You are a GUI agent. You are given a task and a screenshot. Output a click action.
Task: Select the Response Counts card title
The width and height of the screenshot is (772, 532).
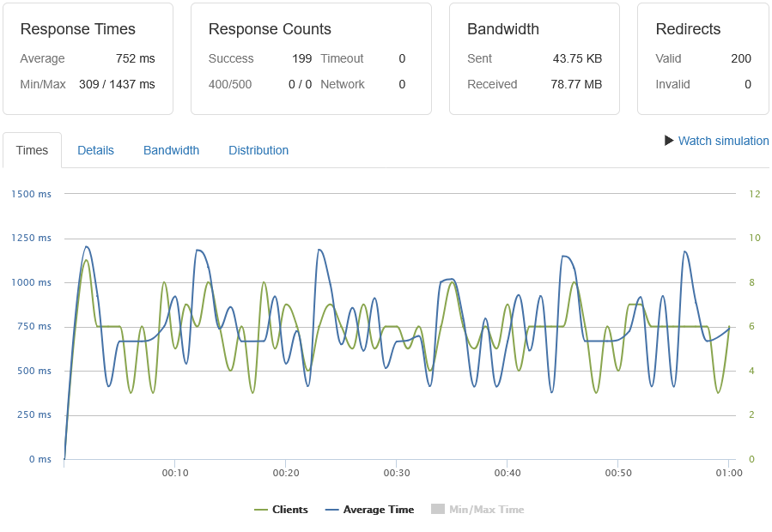270,29
